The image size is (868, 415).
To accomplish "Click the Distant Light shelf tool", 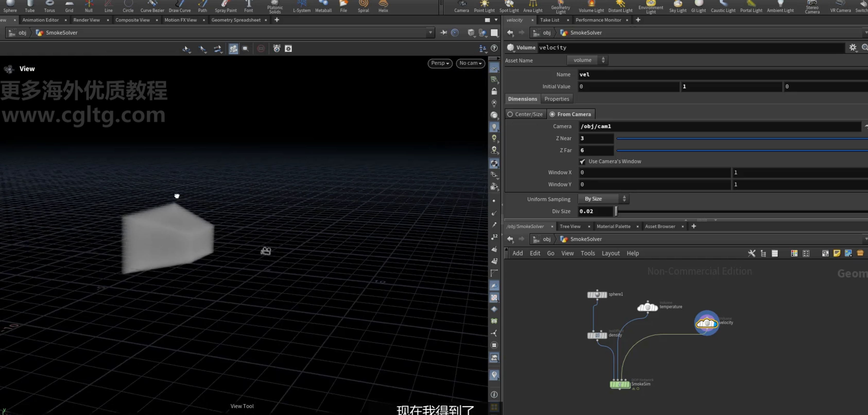I will click(x=620, y=7).
